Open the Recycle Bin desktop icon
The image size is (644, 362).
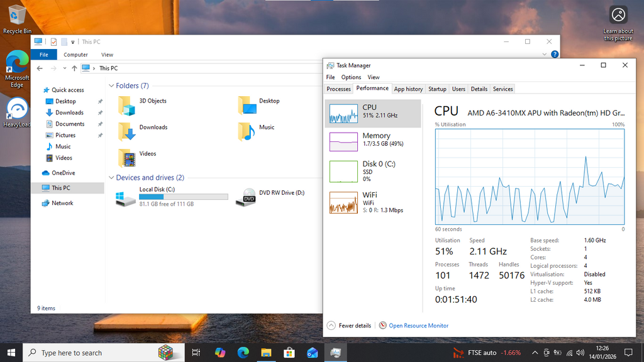click(x=17, y=15)
